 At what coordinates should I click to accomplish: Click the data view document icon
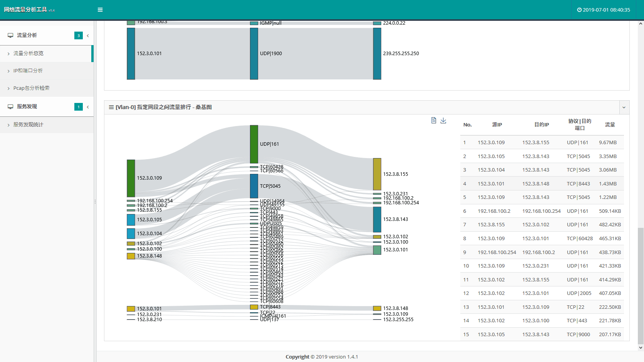click(x=434, y=120)
